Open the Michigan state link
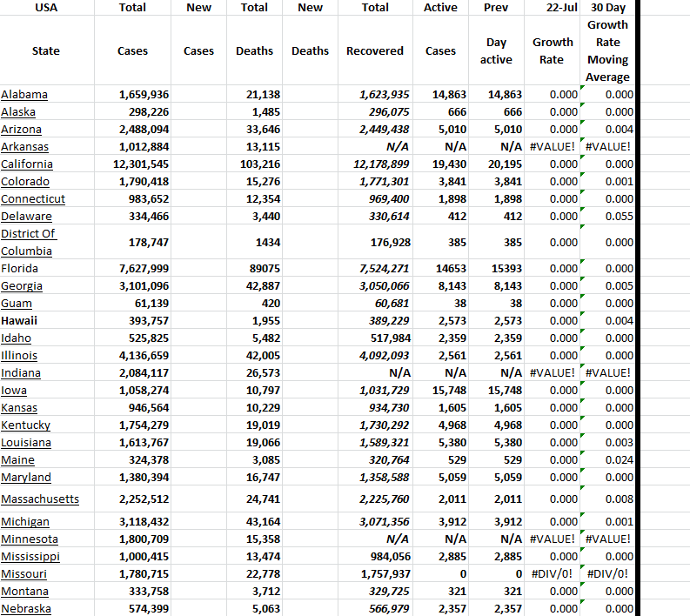Screen dimensions: 690x616 coord(25,521)
